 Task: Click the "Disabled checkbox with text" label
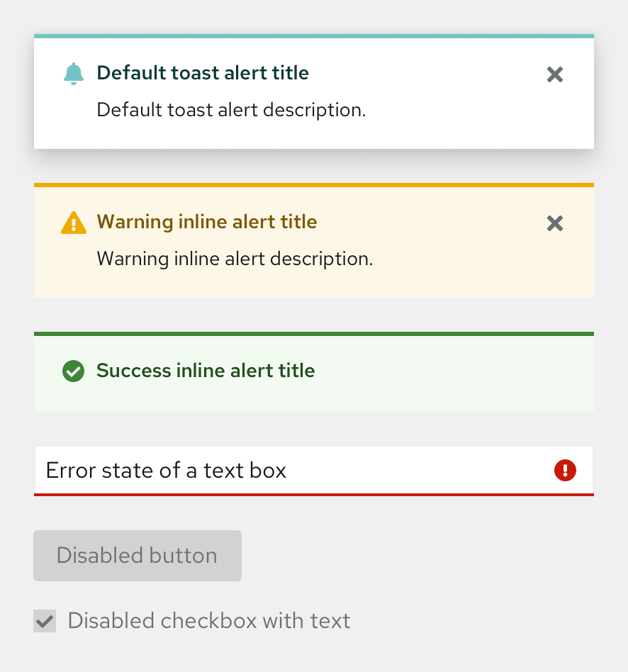(209, 621)
